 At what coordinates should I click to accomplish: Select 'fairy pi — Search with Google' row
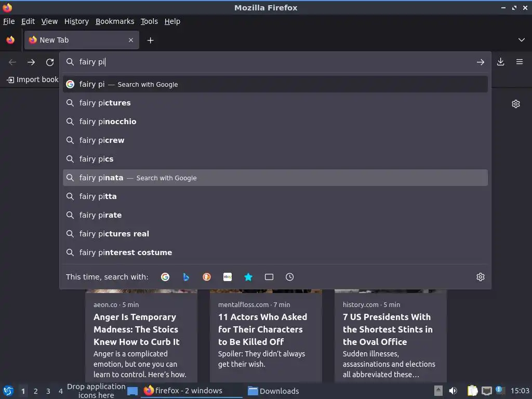(275, 84)
